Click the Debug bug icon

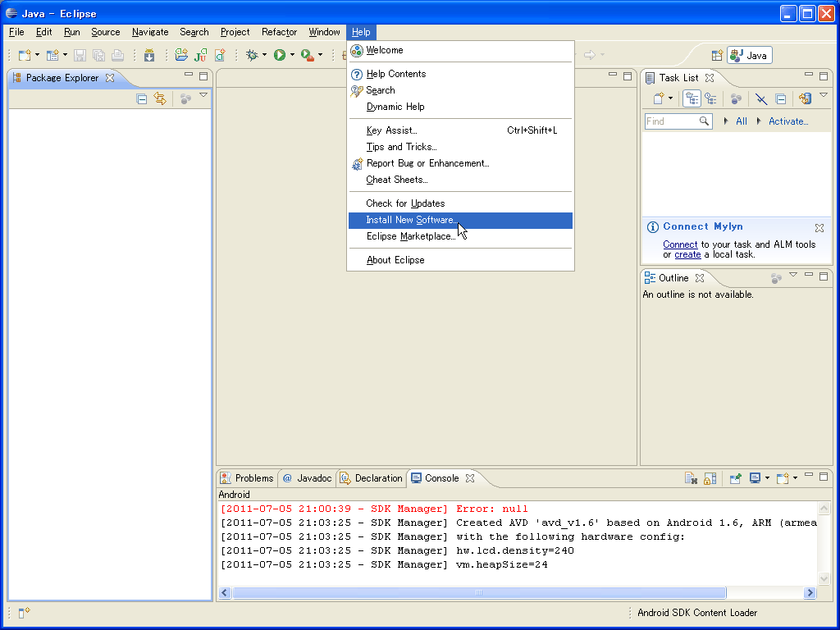pos(252,55)
